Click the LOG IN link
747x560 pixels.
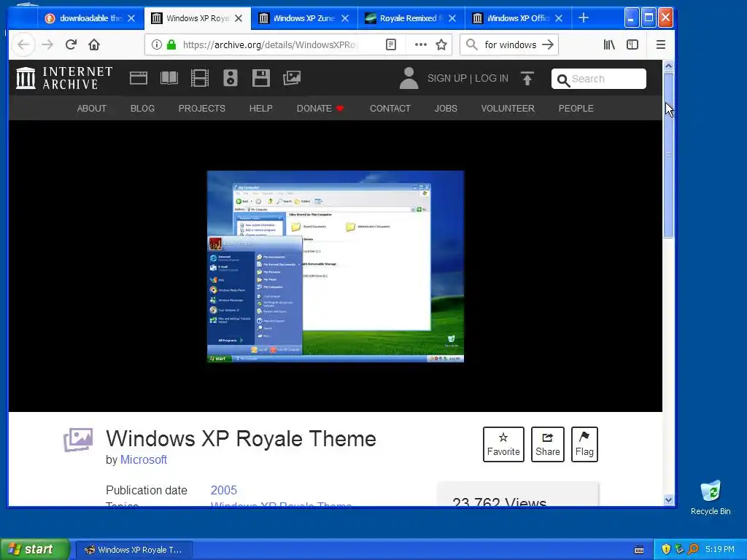(491, 78)
